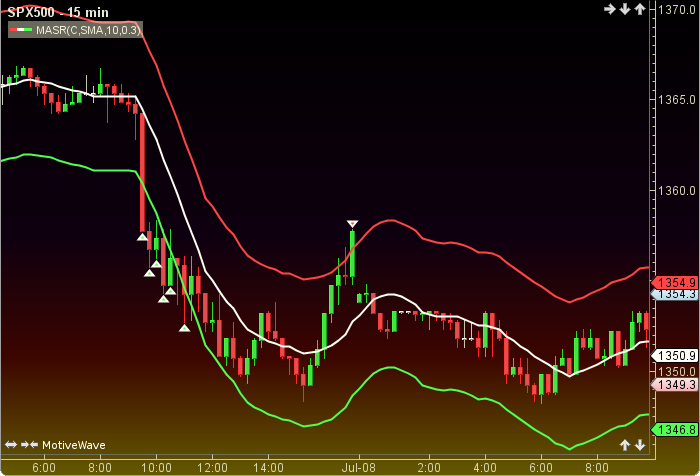Click the 4:00 time axis label
The width and height of the screenshot is (700, 476).
point(485,468)
